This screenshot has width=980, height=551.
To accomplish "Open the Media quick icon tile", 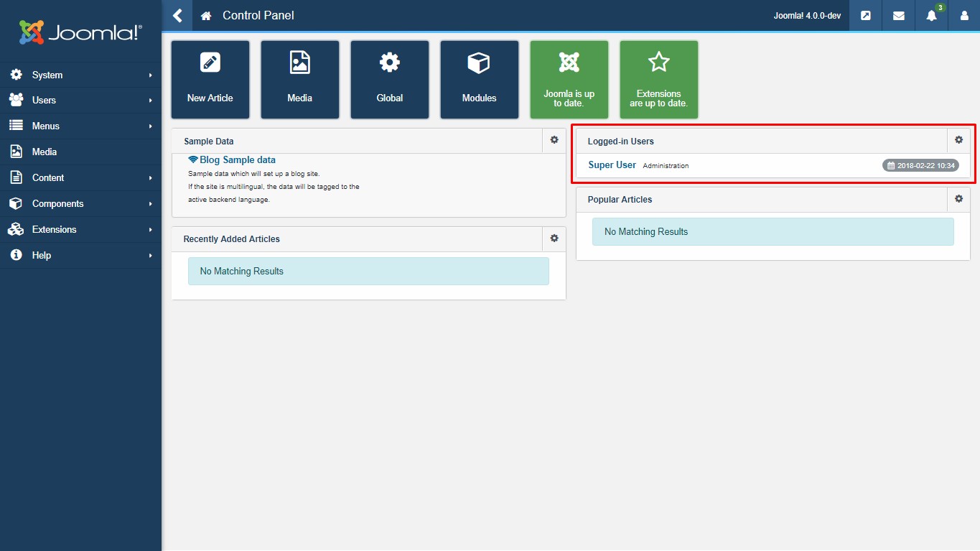I will click(300, 79).
